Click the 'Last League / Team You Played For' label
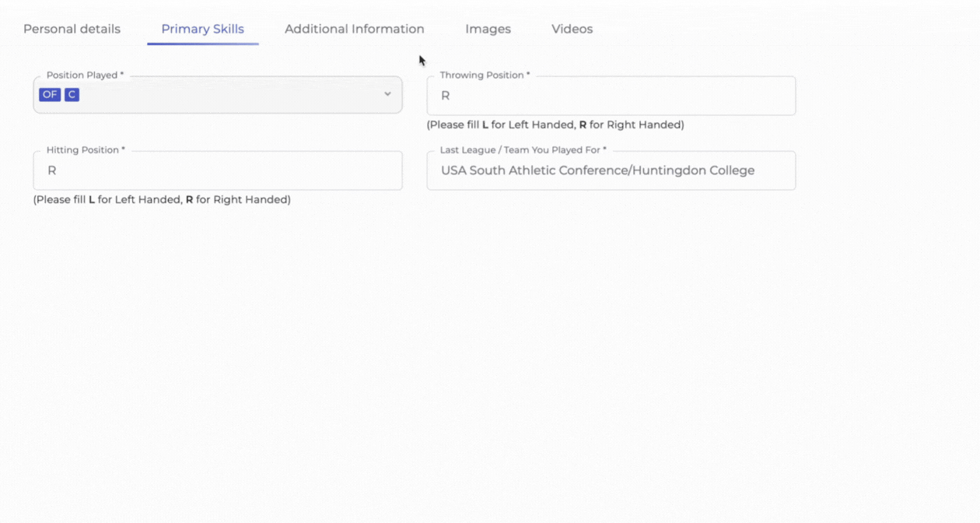 tap(523, 150)
